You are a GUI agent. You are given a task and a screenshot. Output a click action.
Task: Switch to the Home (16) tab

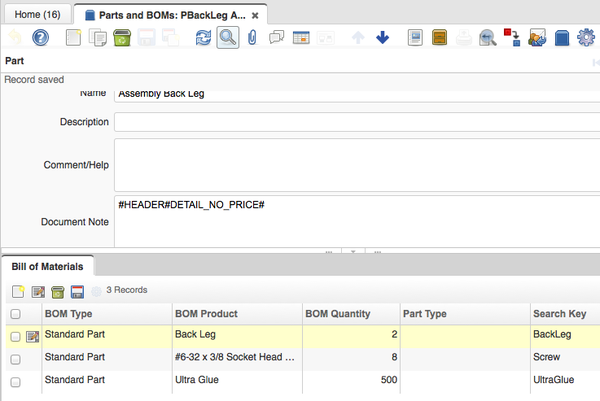(x=34, y=13)
